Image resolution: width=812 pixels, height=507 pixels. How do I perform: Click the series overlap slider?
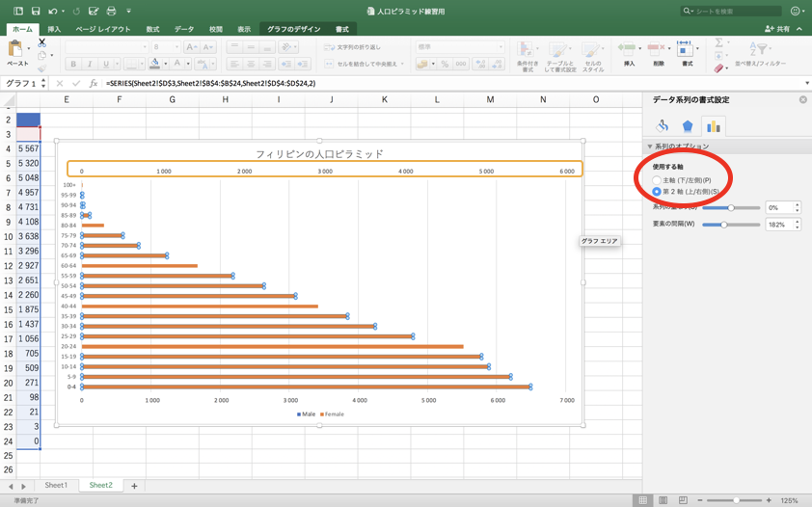pyautogui.click(x=731, y=208)
